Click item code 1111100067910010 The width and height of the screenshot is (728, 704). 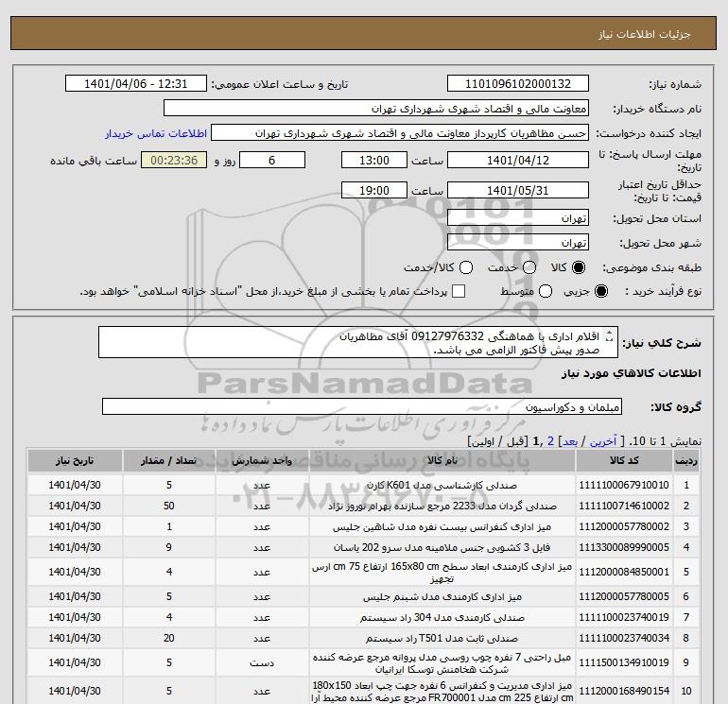624,485
